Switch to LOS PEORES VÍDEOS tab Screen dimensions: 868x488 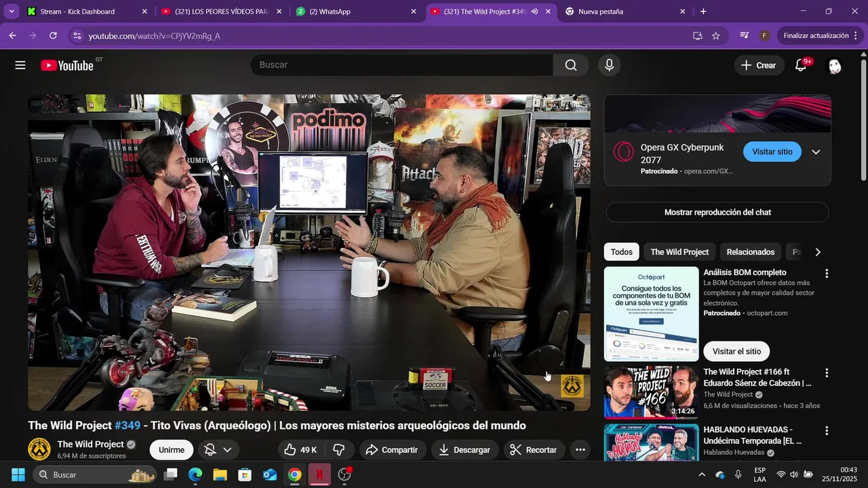[x=221, y=12]
